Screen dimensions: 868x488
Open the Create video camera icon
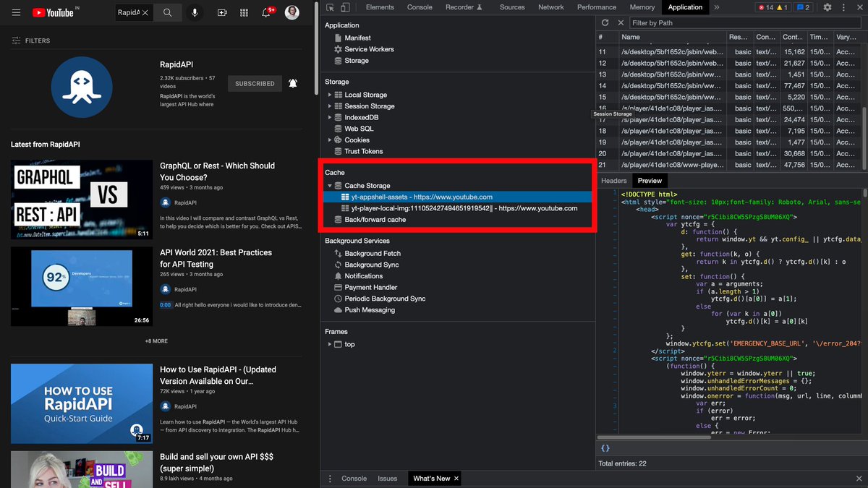[222, 13]
